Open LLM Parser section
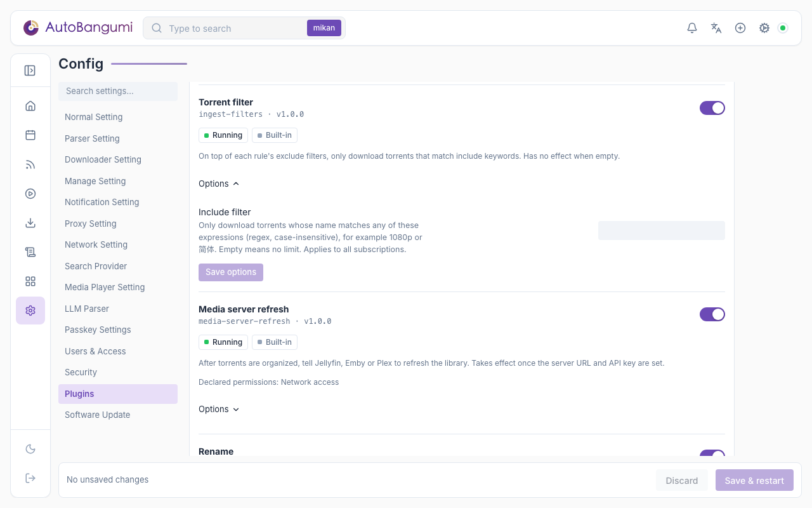The width and height of the screenshot is (812, 508). coord(118,309)
